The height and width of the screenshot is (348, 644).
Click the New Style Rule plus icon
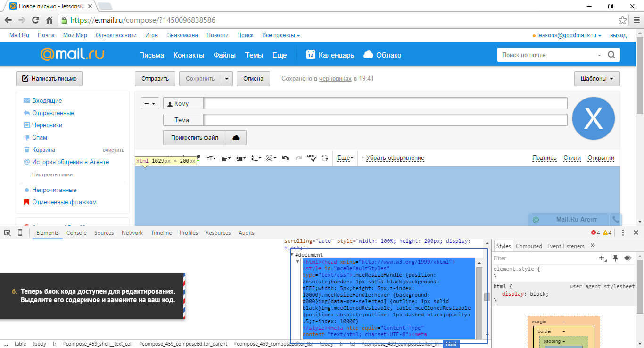click(602, 258)
